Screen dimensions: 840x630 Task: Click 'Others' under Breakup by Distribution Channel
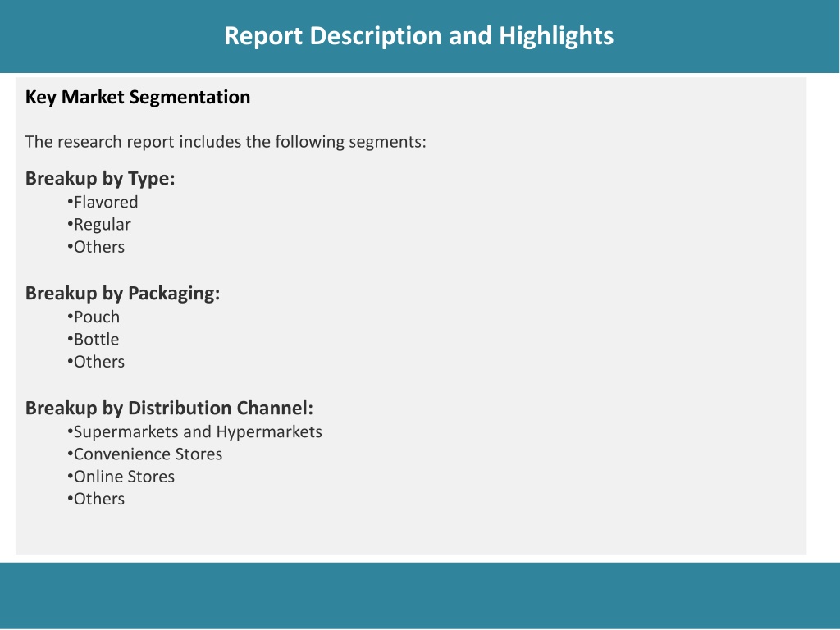click(96, 500)
